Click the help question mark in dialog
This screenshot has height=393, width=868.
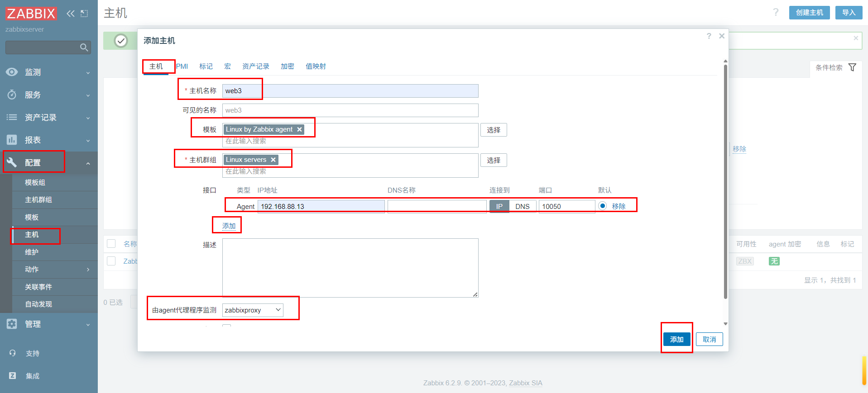tap(709, 36)
